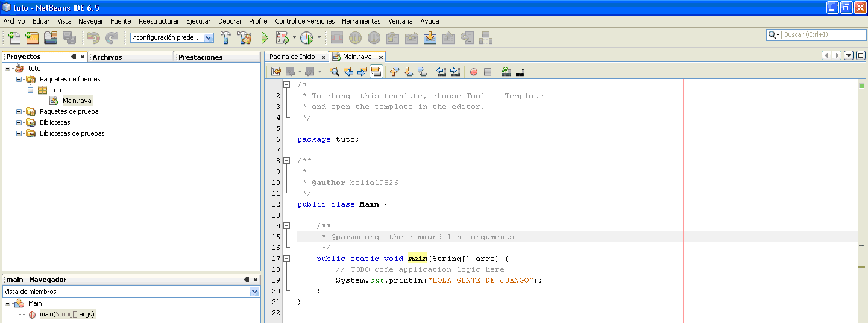Click the New File toolbar icon
The width and height of the screenshot is (868, 323).
pyautogui.click(x=14, y=37)
